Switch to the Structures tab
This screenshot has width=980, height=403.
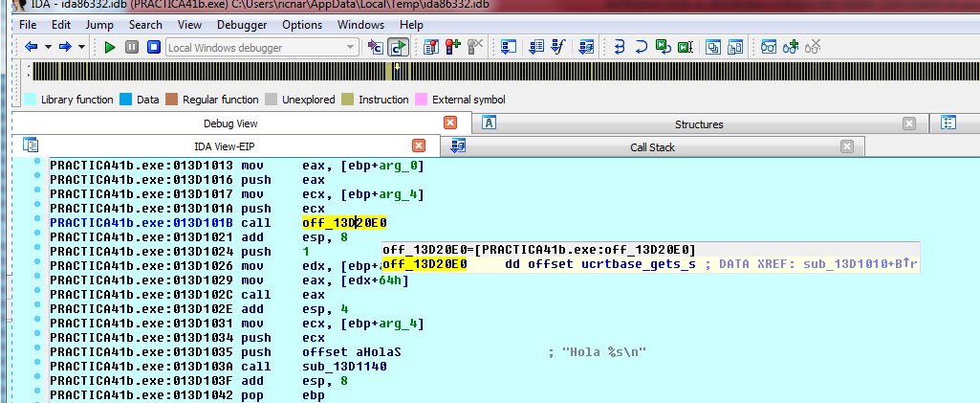click(698, 123)
